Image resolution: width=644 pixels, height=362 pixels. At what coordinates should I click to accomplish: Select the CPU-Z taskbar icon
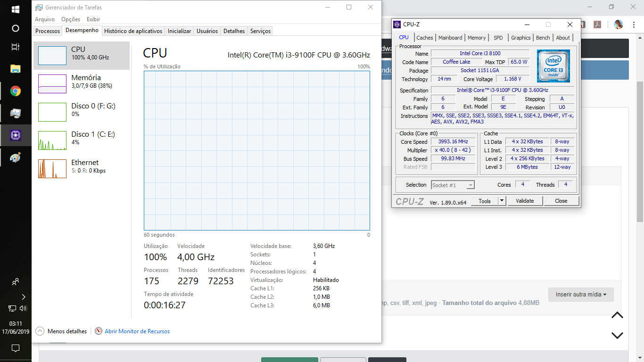tap(16, 135)
